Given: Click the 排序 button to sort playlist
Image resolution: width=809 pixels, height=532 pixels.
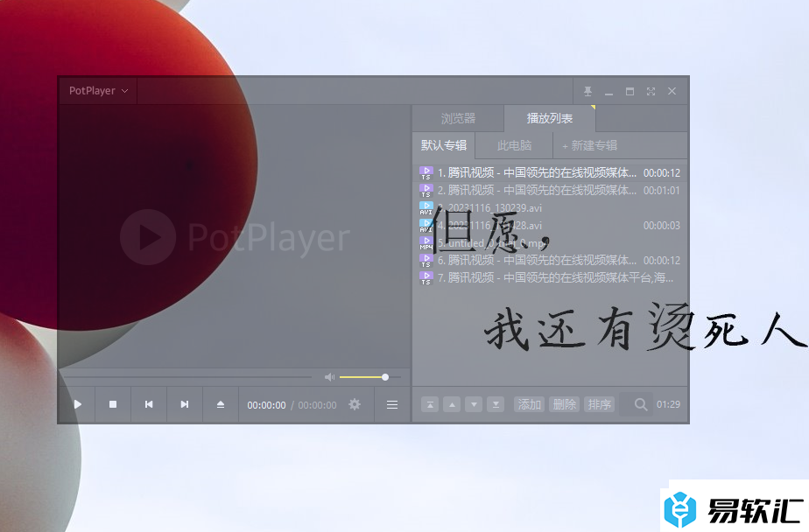Looking at the screenshot, I should [600, 404].
